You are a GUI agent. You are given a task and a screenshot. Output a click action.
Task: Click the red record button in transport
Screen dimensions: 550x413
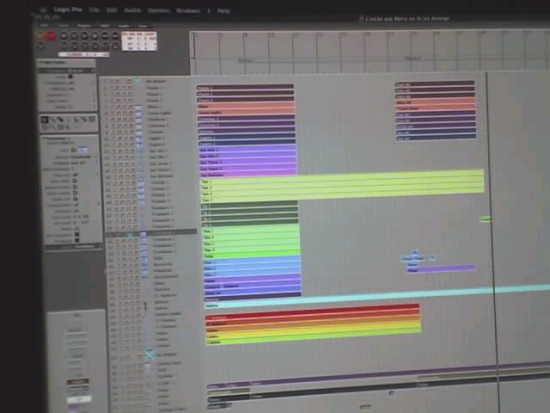pyautogui.click(x=51, y=36)
